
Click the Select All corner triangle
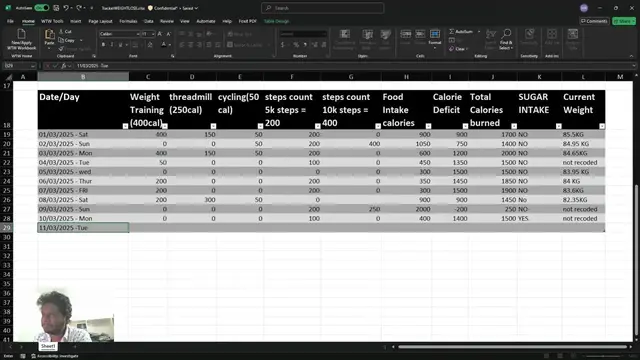coord(8,77)
